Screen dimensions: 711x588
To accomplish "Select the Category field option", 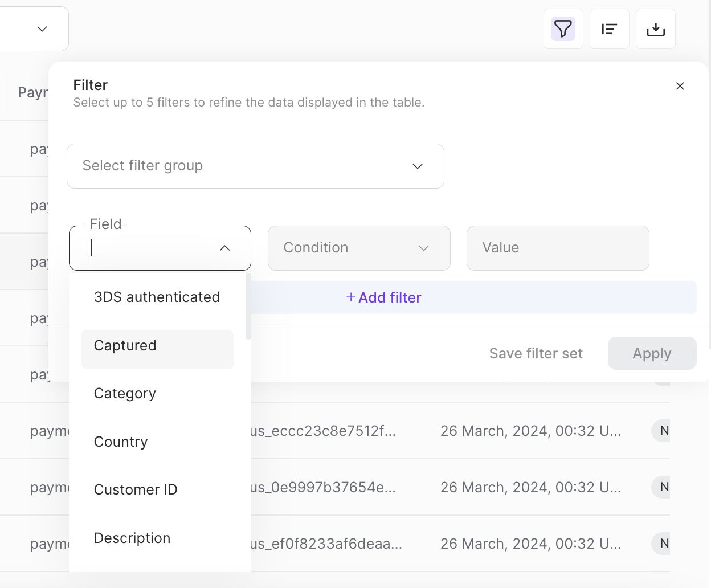I will (125, 393).
